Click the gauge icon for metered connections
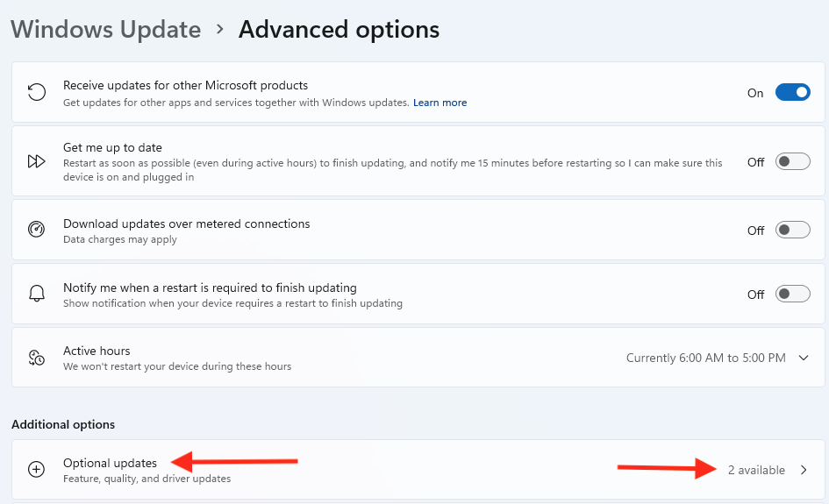Image resolution: width=829 pixels, height=504 pixels. coord(37,230)
